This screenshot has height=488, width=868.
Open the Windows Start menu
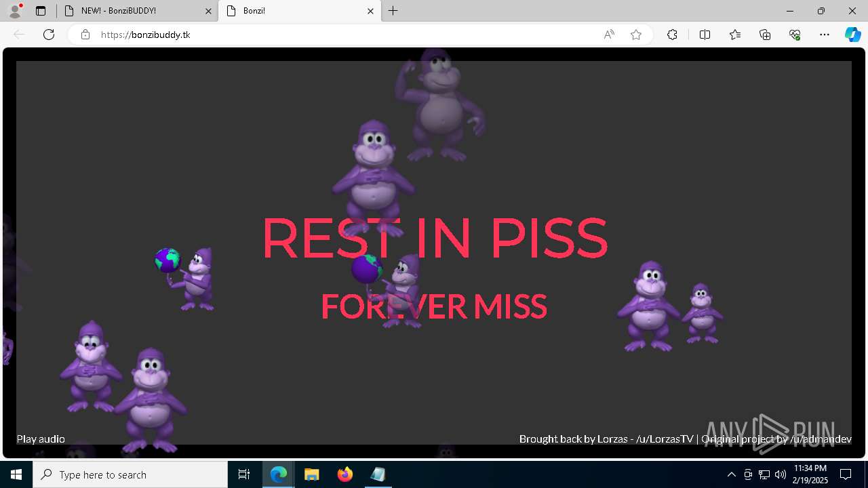point(16,474)
